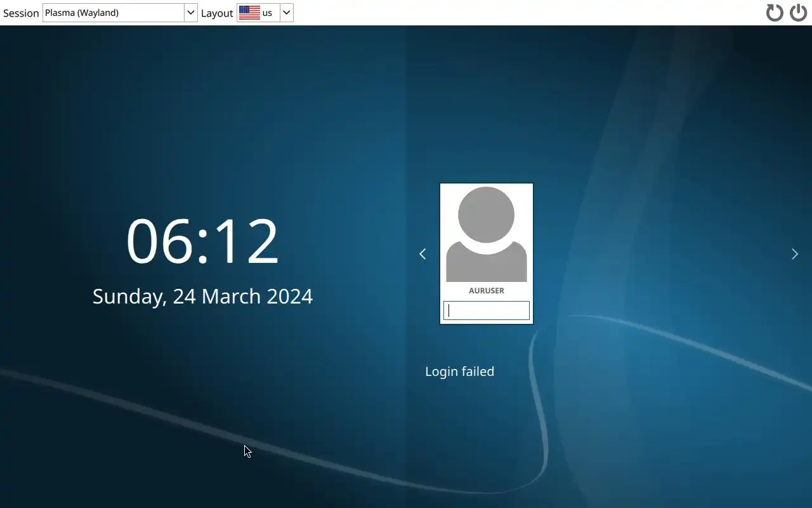
Task: Show previous user with left chevron
Action: tap(422, 254)
